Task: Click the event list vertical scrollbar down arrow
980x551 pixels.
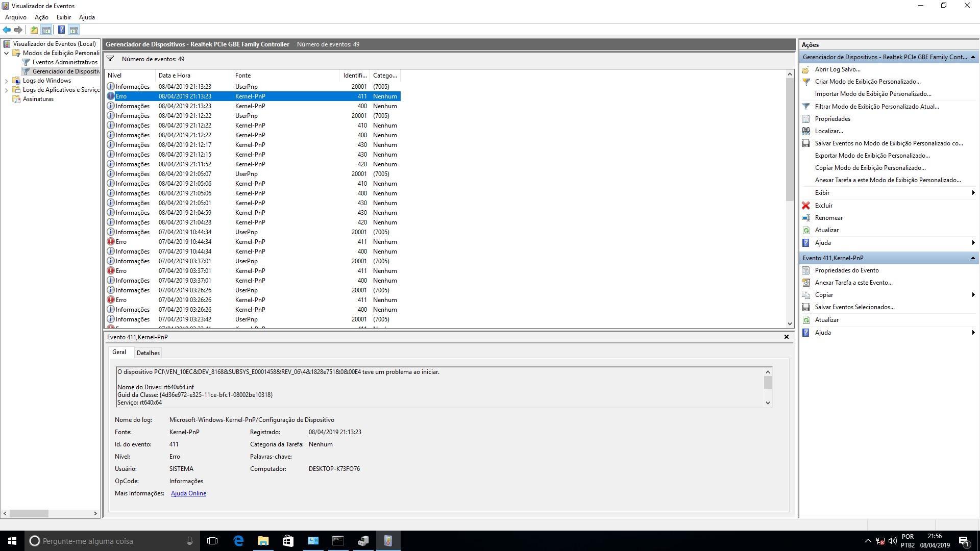Action: (x=790, y=323)
